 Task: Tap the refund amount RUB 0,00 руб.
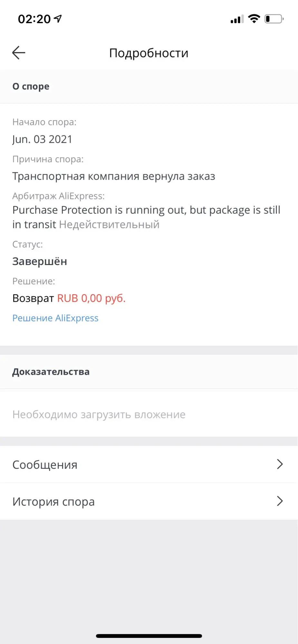click(x=91, y=298)
